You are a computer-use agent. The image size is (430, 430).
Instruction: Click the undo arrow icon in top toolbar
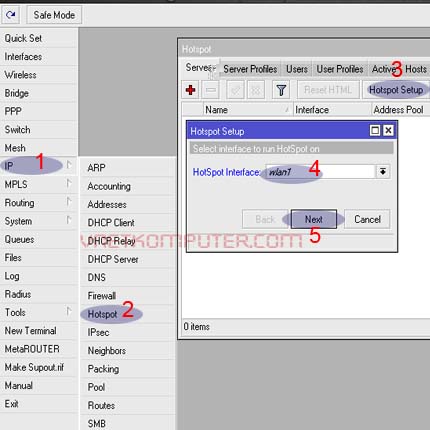pos(11,15)
